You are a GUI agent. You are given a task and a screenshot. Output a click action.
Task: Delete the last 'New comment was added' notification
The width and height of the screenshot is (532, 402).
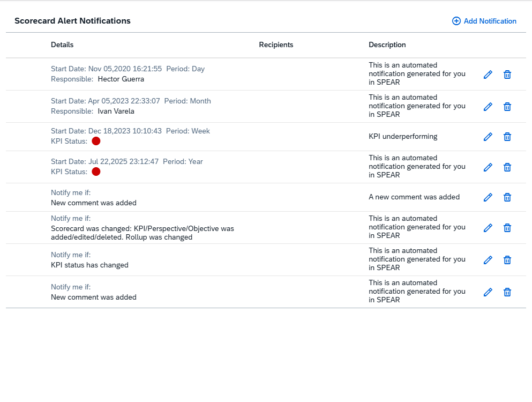click(x=507, y=292)
